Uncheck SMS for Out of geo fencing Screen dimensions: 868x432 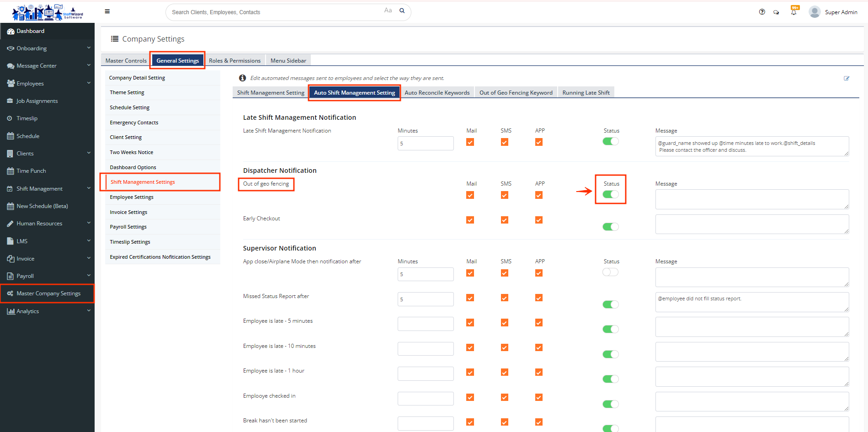[x=505, y=195]
